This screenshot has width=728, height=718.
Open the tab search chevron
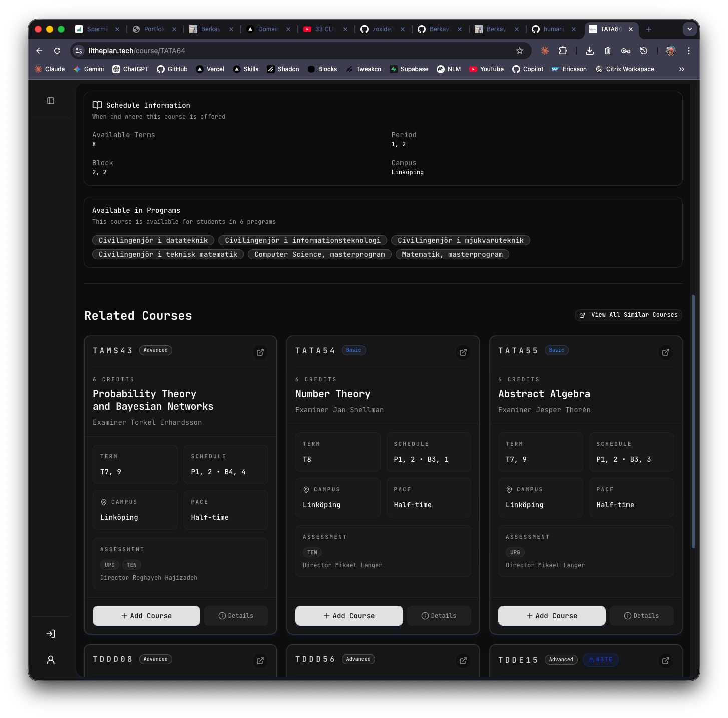tap(689, 29)
